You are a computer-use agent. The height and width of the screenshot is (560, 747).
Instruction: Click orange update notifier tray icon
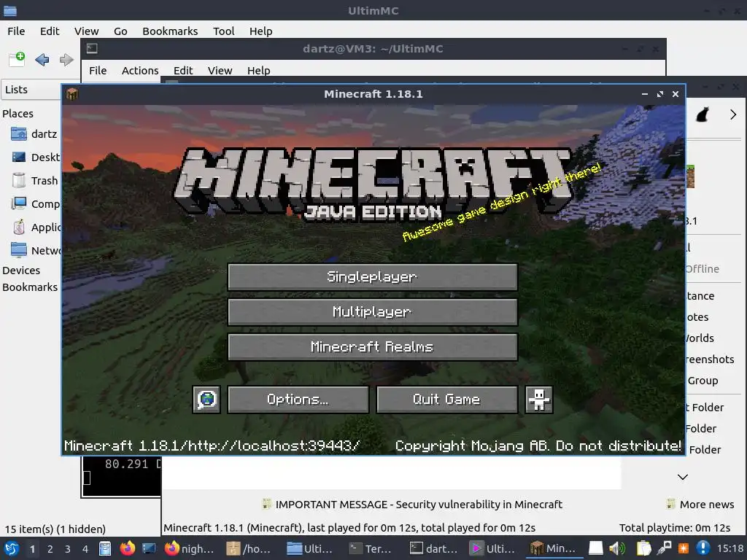tap(684, 548)
